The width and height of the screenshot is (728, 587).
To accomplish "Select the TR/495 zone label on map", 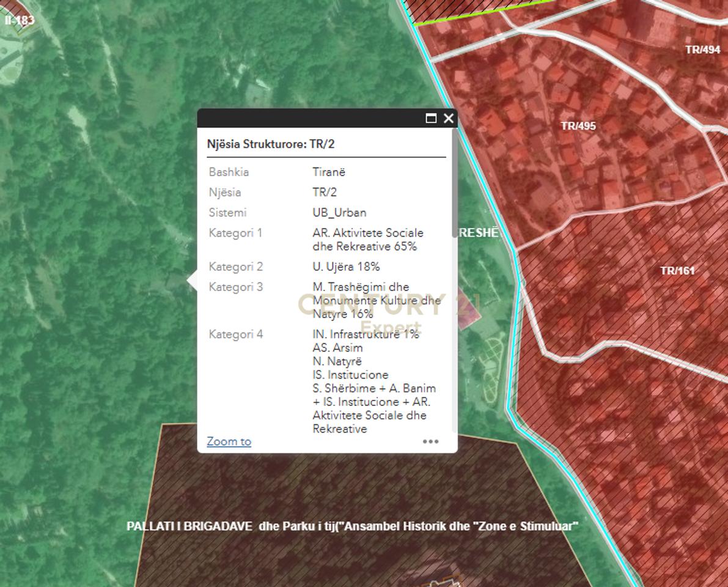I will 578,126.
